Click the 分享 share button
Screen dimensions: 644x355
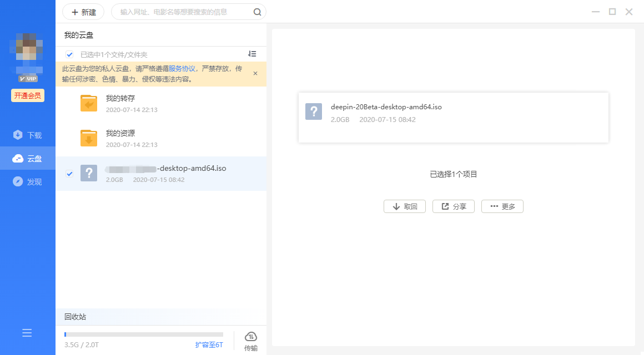click(453, 206)
